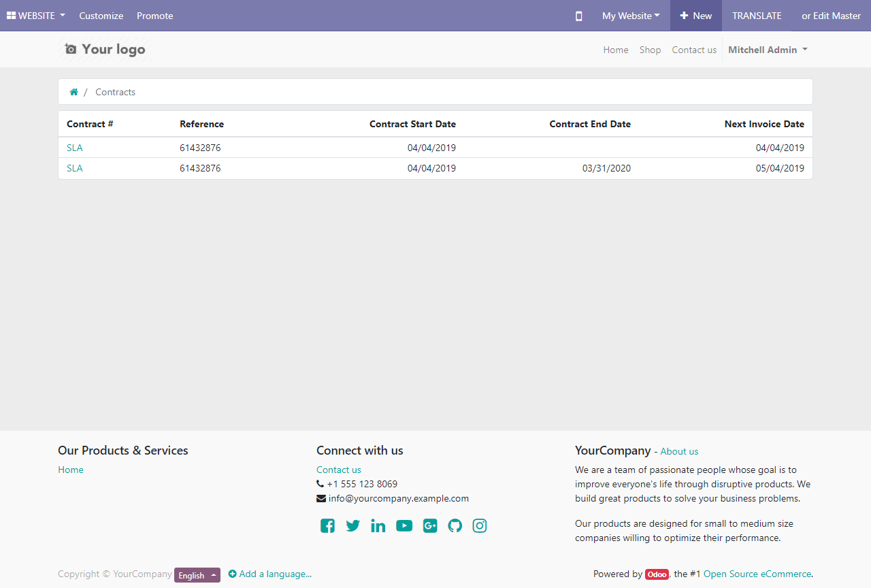
Task: Select the LinkedIn icon
Action: 378,525
